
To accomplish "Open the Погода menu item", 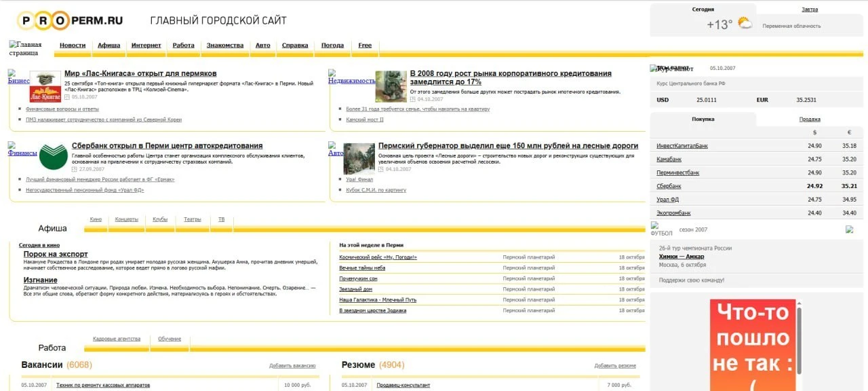I will coord(332,45).
